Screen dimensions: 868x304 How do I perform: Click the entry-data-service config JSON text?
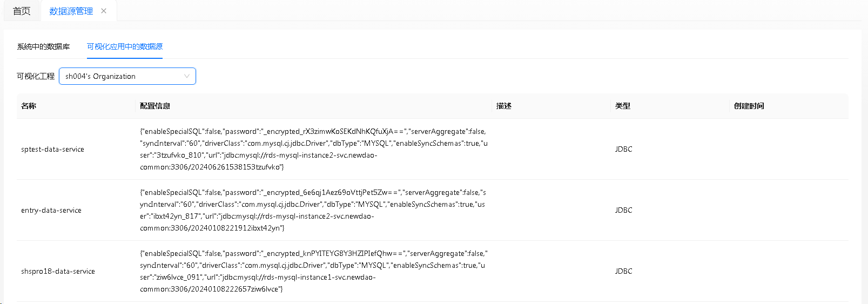(x=313, y=210)
